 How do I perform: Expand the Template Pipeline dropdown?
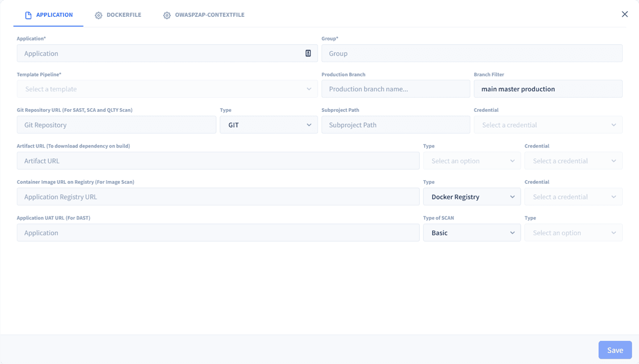coord(167,89)
